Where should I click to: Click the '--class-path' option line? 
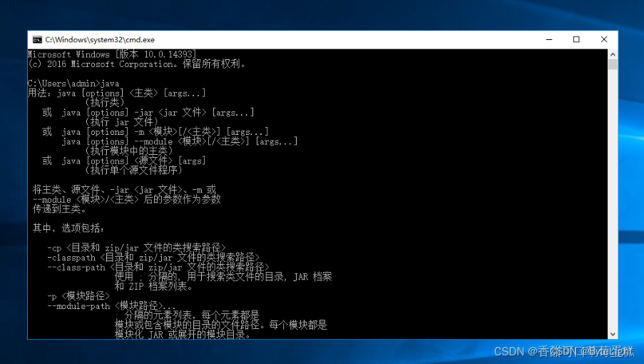coord(158,268)
